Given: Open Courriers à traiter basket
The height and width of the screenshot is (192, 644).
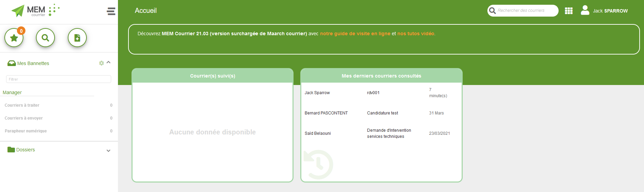Looking at the screenshot, I should (22, 105).
